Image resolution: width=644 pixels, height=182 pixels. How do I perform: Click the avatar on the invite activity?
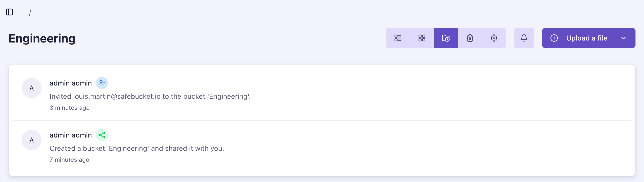click(x=32, y=88)
